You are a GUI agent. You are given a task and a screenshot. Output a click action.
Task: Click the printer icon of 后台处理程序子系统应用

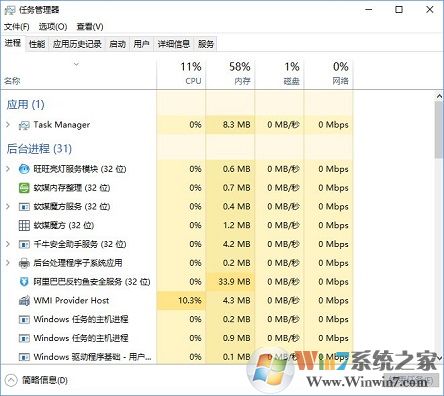click(24, 263)
